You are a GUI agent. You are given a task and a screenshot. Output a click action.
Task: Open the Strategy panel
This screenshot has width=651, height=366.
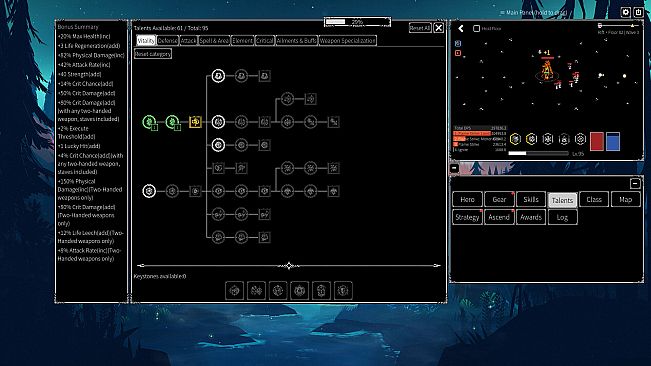coord(467,217)
